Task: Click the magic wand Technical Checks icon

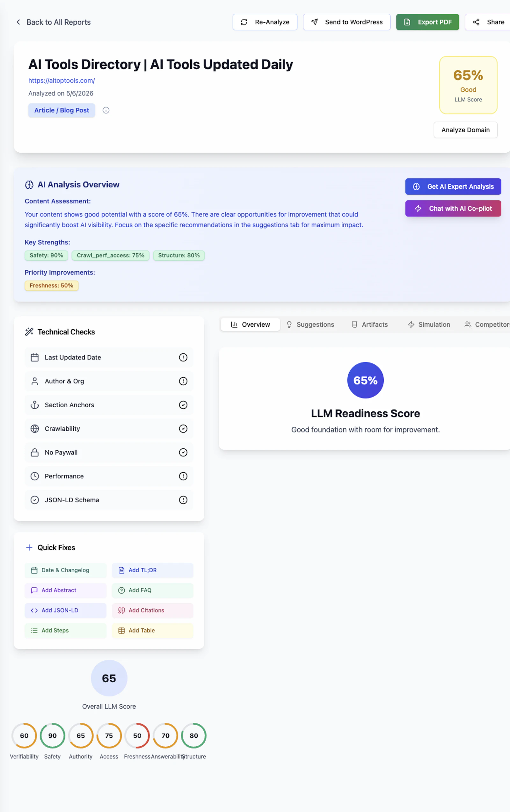Action: click(29, 332)
